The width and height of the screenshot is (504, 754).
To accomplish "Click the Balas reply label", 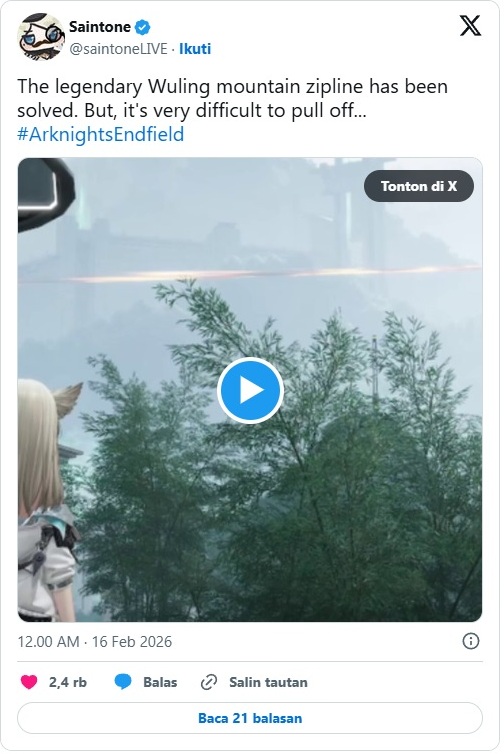I will pyautogui.click(x=160, y=682).
